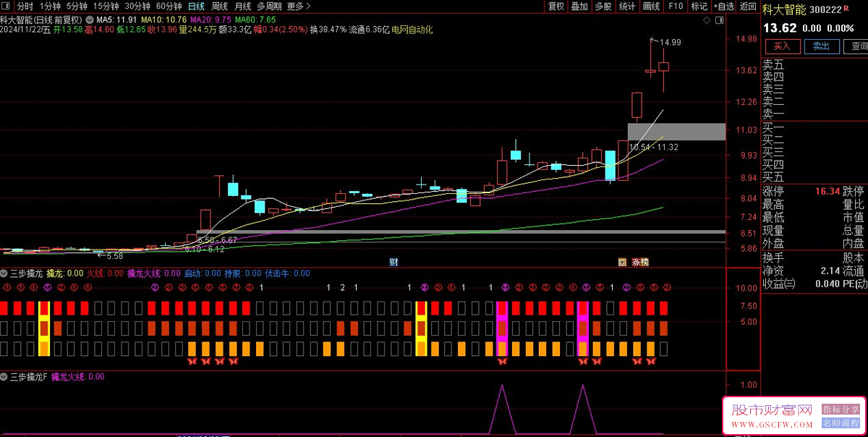Image resolution: width=868 pixels, height=437 pixels.
Task: Click the MA20: 9.75 indicator value
Action: (211, 20)
